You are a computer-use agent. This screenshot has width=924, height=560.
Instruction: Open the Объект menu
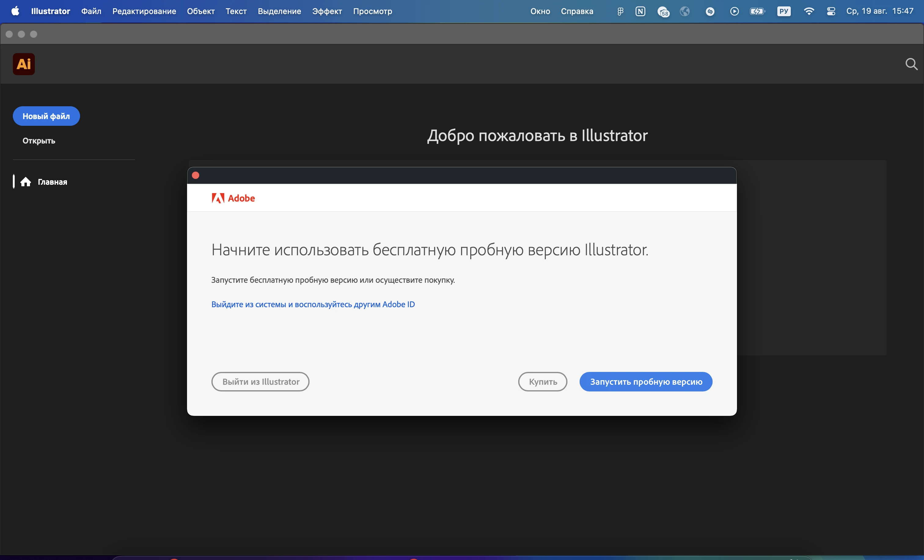coord(201,11)
